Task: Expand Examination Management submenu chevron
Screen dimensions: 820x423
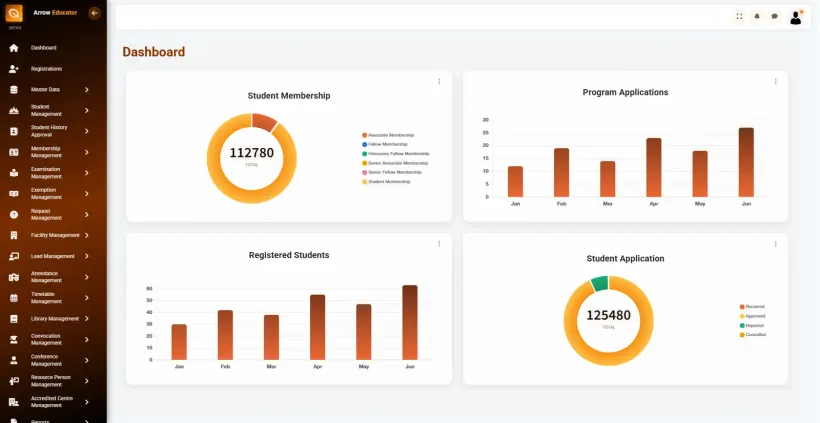Action: point(87,173)
